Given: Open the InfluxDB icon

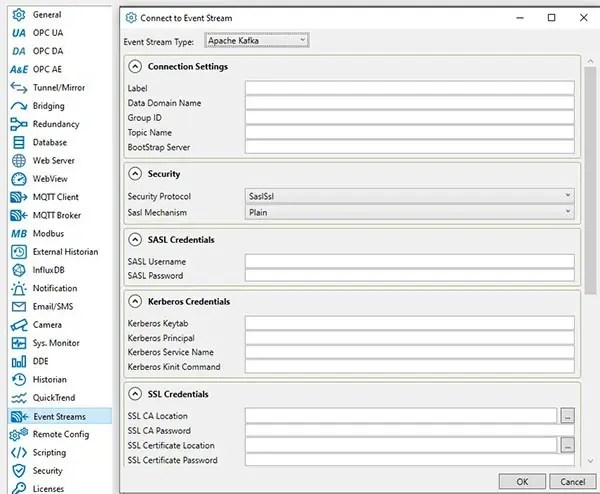Looking at the screenshot, I should pos(19,270).
